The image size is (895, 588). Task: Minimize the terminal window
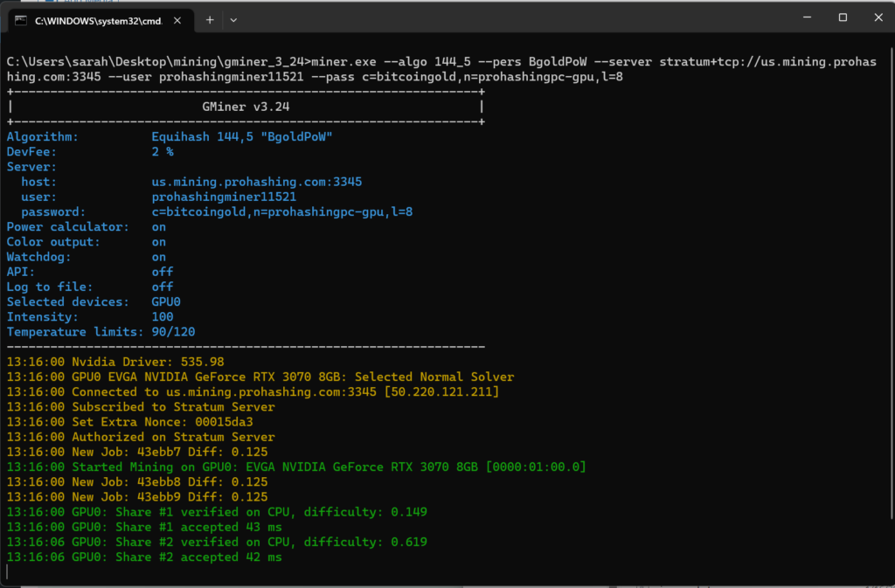point(807,17)
